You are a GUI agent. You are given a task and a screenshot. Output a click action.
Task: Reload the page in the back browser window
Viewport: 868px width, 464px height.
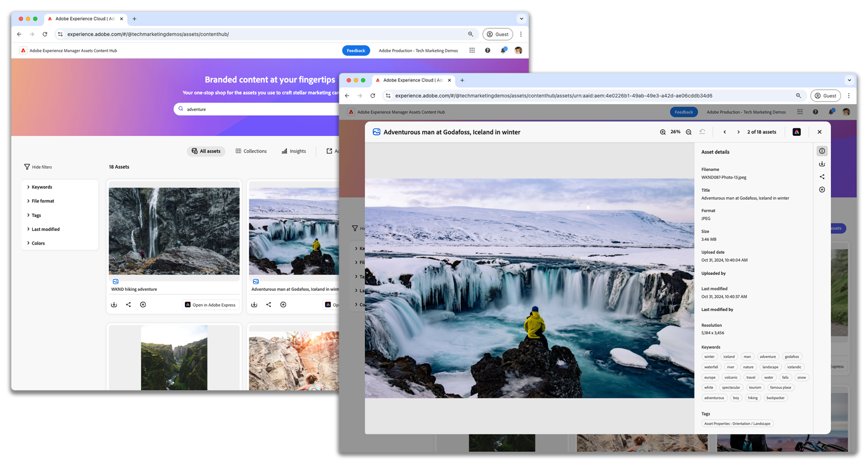click(45, 34)
